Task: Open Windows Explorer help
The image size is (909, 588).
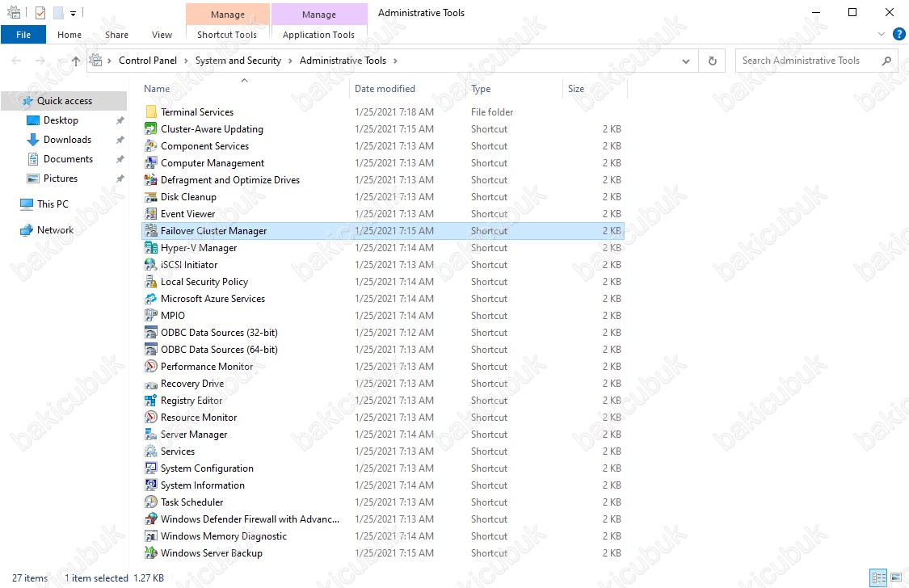Action: pos(898,34)
